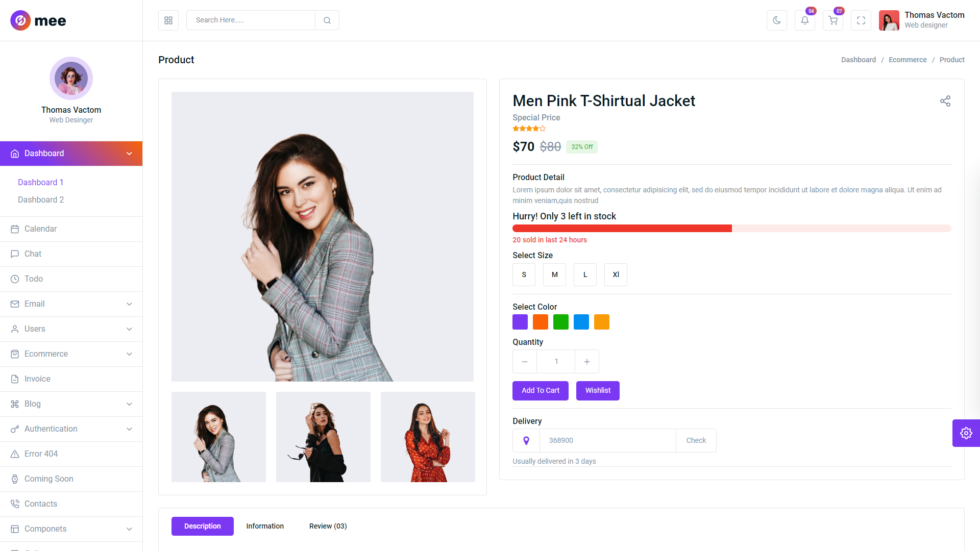This screenshot has width=980, height=551.
Task: Choose size Xl option
Action: pos(616,275)
